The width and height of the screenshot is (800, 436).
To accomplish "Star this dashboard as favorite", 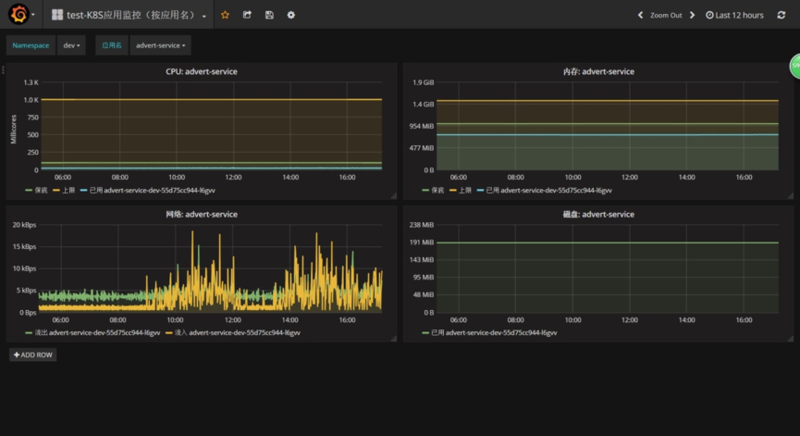I will [x=225, y=15].
